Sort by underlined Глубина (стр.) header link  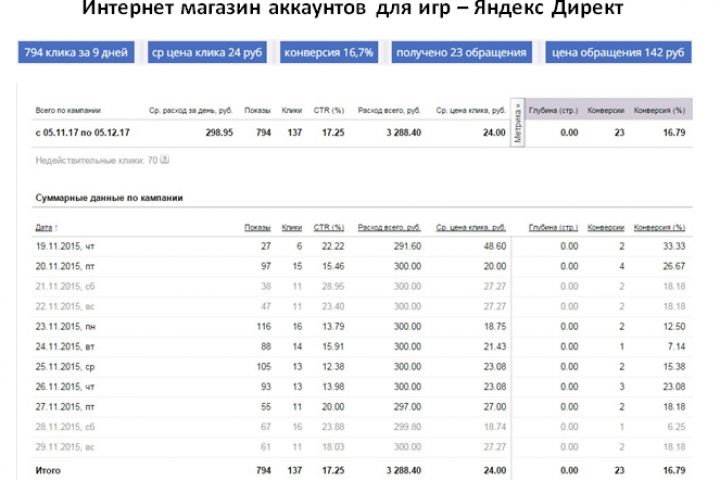coord(553,227)
